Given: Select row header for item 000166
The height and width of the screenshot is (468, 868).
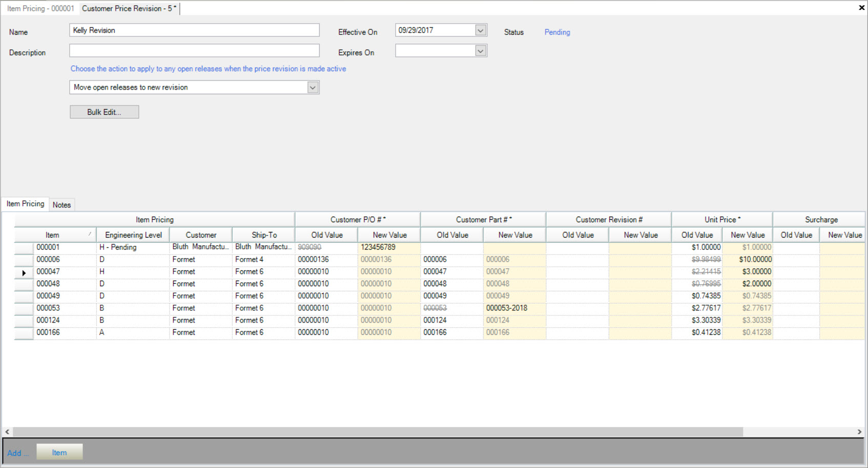Looking at the screenshot, I should tap(24, 333).
